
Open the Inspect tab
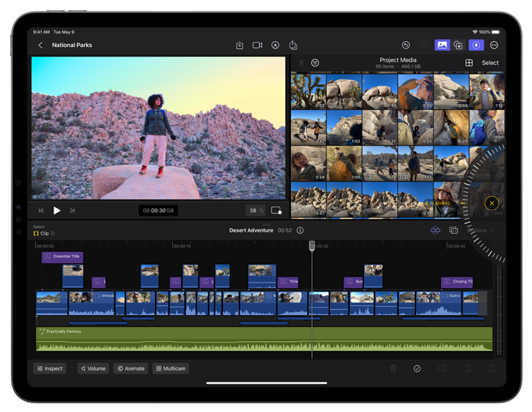50,369
